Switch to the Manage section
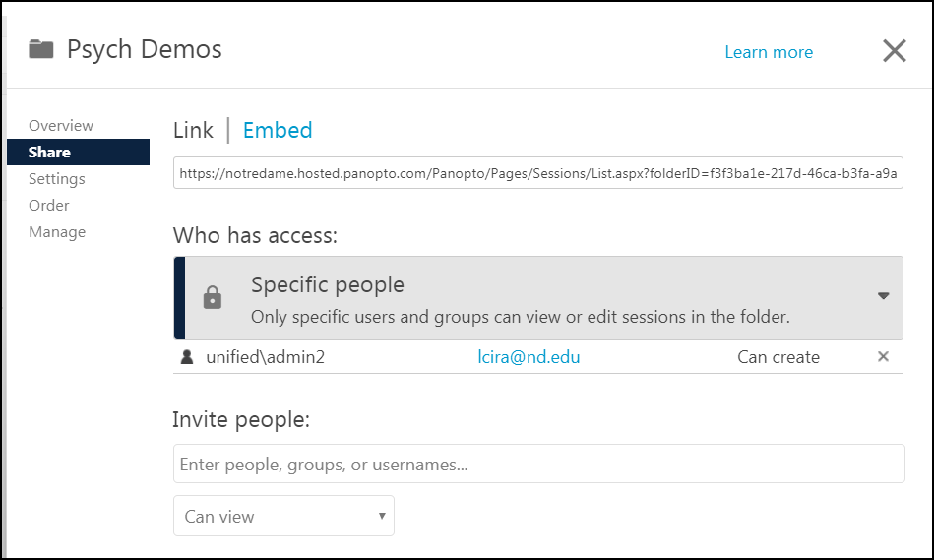This screenshot has height=560, width=934. point(57,232)
